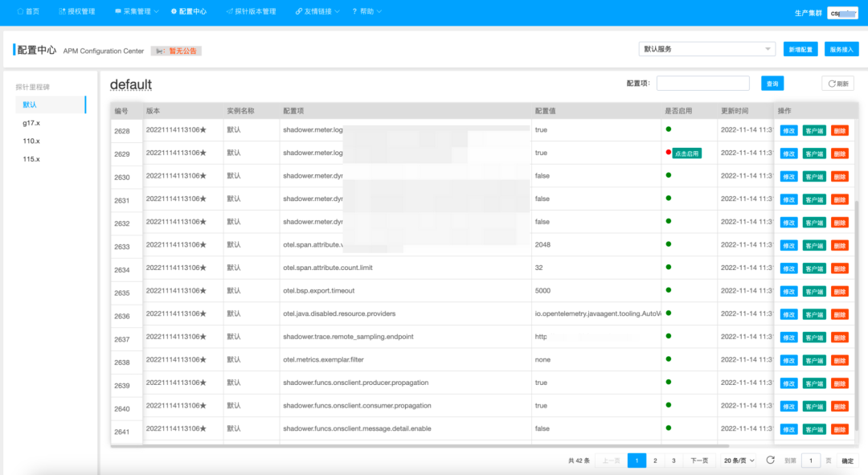The width and height of the screenshot is (868, 475).
Task: Select 110.x in the sidebar
Action: click(31, 141)
